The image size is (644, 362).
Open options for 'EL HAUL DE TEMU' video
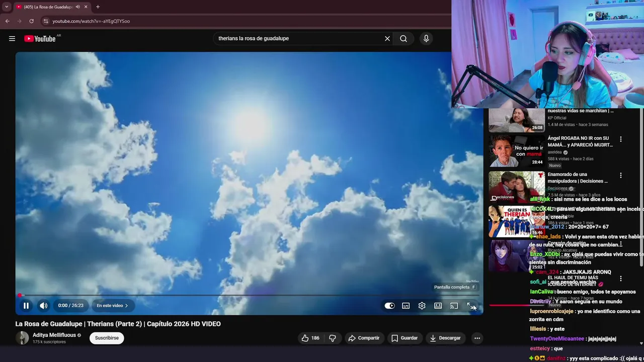click(x=621, y=279)
